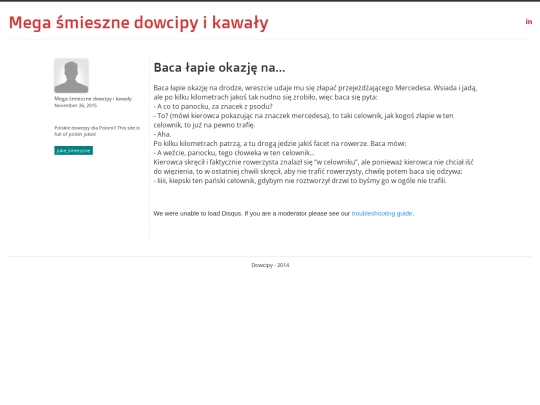
Task: Click the joke line '- Aha.'
Action: tap(162, 134)
